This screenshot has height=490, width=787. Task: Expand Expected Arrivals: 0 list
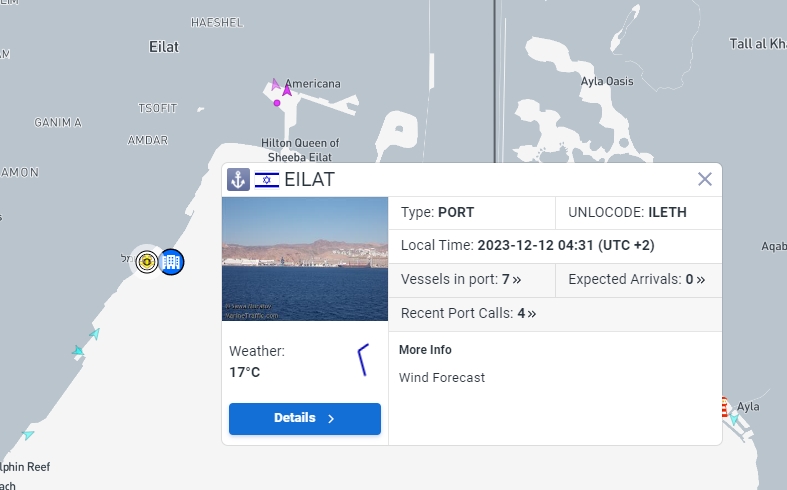coord(636,279)
